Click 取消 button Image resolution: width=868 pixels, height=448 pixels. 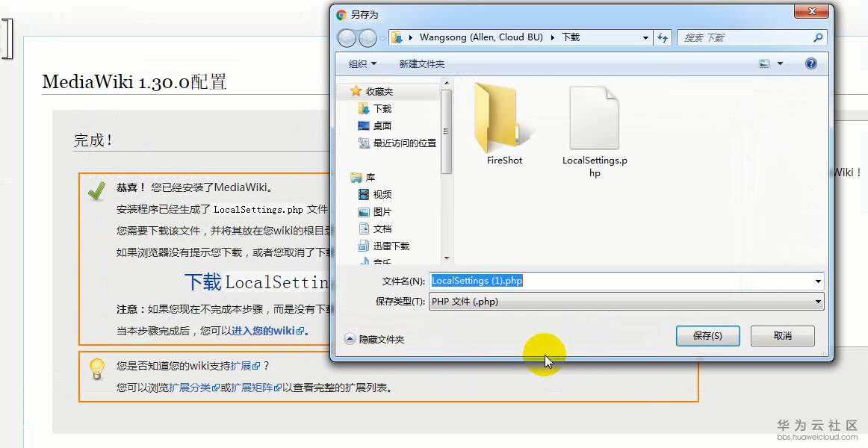[x=782, y=336]
